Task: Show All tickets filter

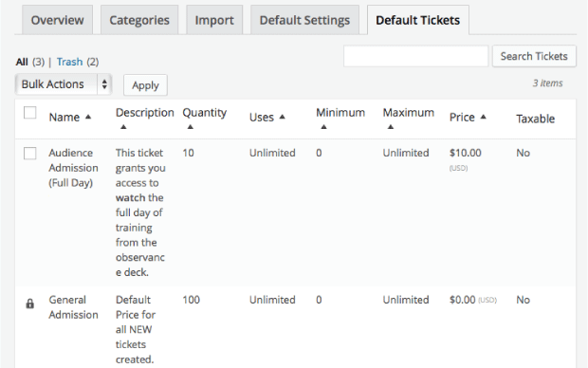Action: click(22, 62)
